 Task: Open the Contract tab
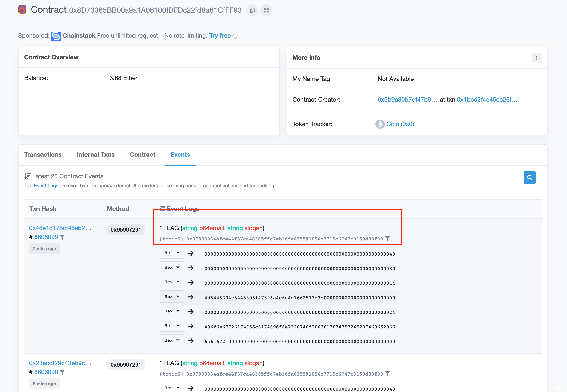pos(142,155)
